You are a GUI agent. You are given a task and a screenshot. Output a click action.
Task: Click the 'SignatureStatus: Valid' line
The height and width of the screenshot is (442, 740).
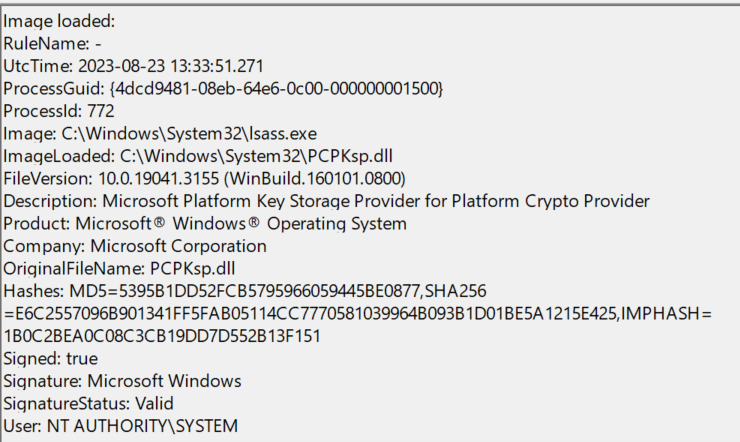pos(89,403)
